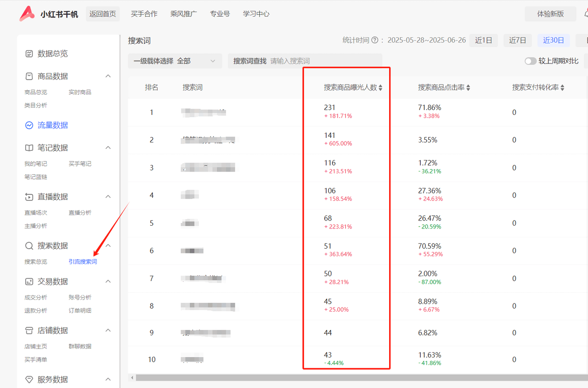This screenshot has height=388, width=588.
Task: Toggle sorting on 搜索支付转化率 column
Action: click(563, 87)
